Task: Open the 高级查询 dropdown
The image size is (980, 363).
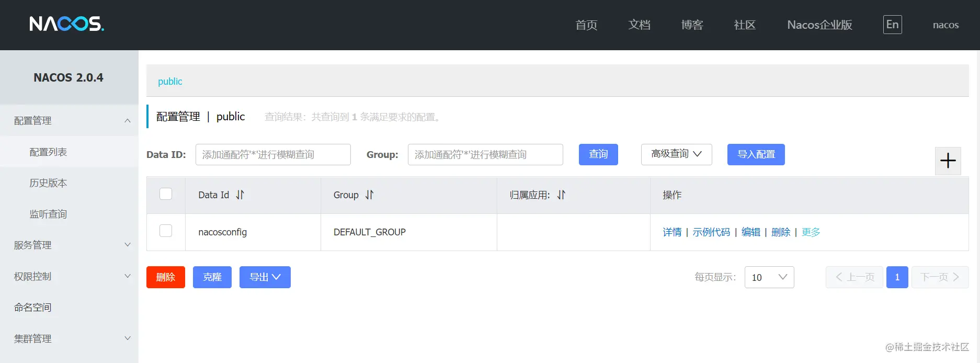Action: coord(676,154)
